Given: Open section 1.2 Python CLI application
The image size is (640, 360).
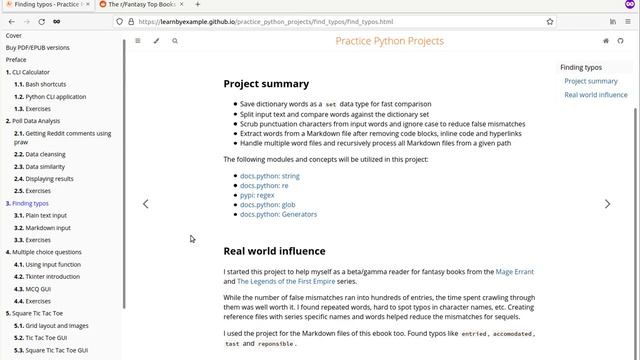Looking at the screenshot, I should click(x=50, y=97).
